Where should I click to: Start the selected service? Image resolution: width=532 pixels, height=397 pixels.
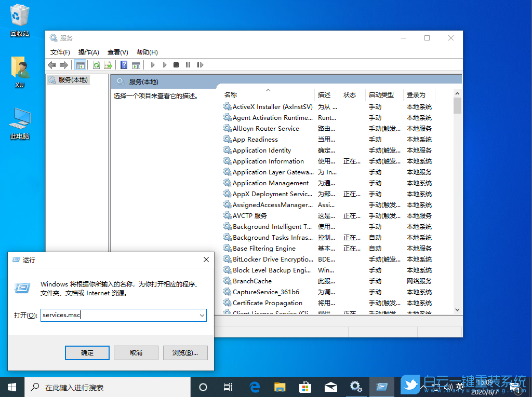pos(152,64)
